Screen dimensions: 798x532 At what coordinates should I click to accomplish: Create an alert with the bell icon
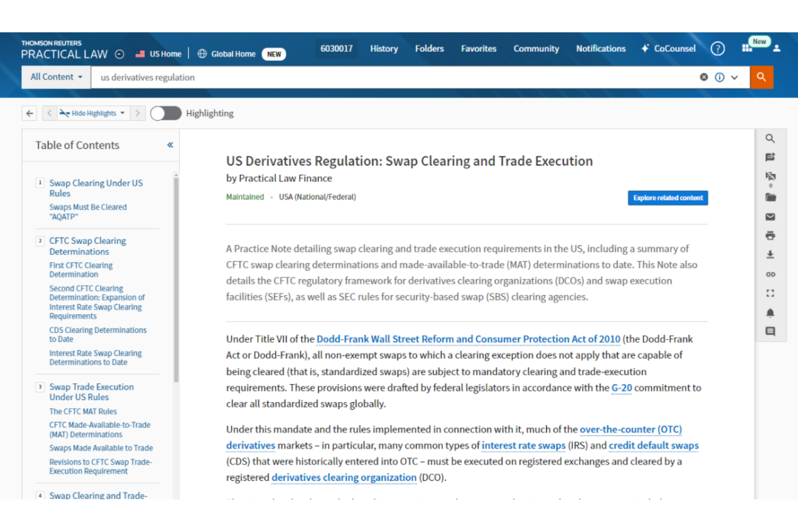click(x=770, y=313)
